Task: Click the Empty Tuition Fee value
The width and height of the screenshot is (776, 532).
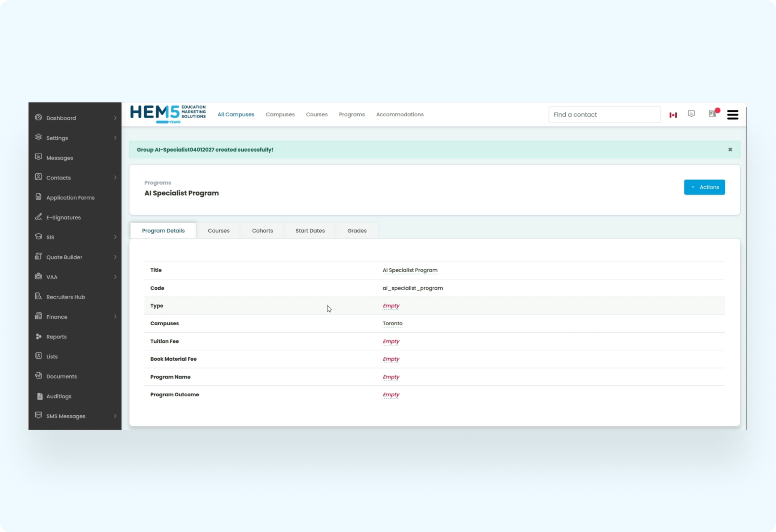Action: tap(391, 341)
